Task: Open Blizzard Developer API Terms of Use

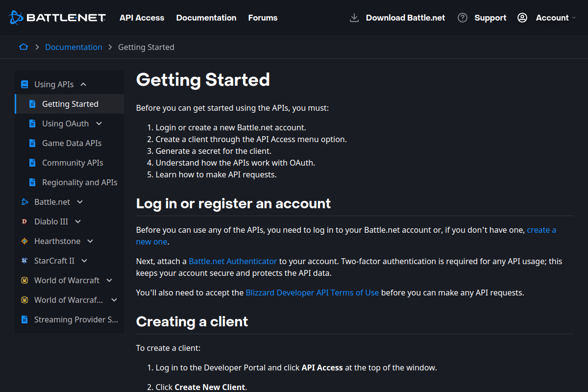Action: click(x=312, y=293)
